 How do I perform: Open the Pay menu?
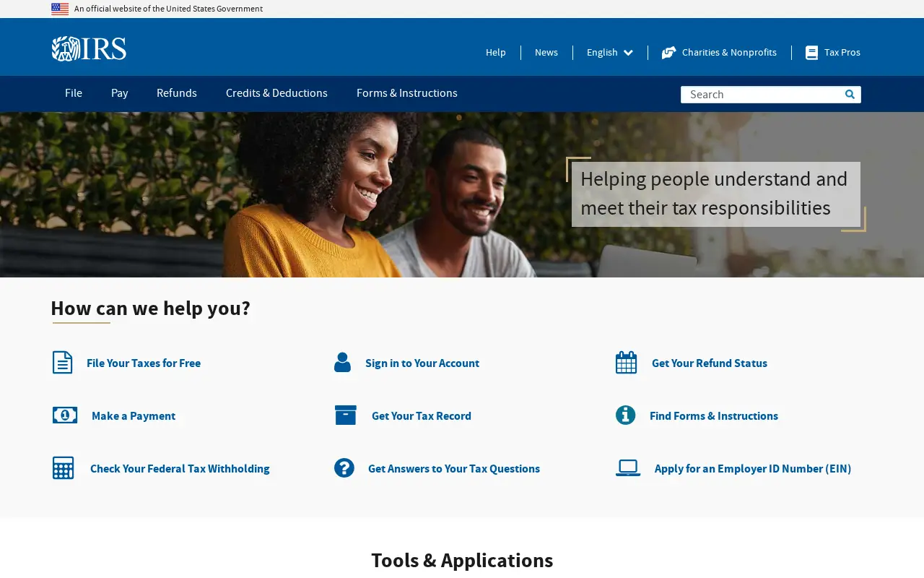tap(120, 93)
